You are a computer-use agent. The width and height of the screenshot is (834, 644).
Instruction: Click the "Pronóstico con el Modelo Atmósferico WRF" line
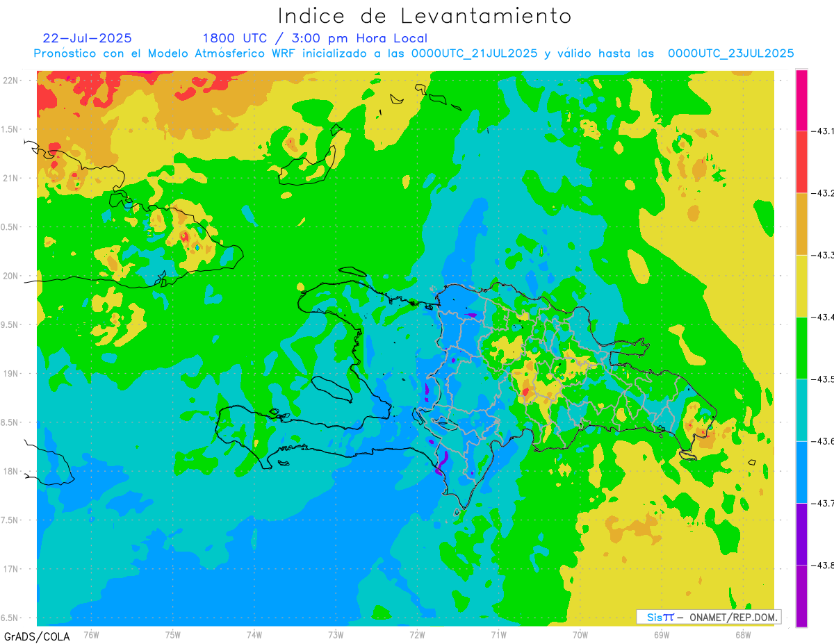414,53
